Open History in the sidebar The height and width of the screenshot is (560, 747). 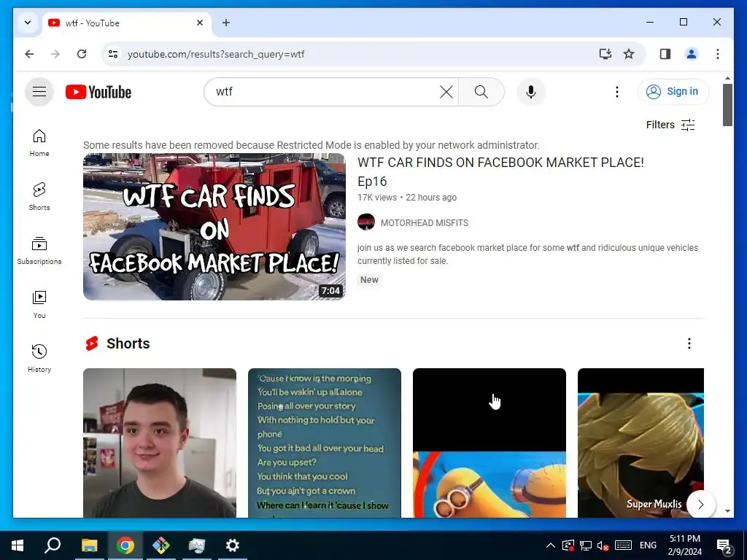point(39,359)
